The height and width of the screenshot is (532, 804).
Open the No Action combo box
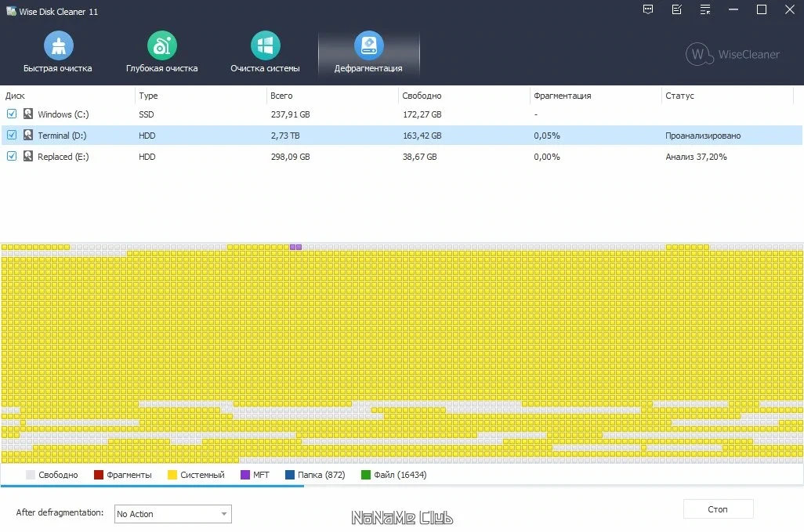(x=173, y=514)
